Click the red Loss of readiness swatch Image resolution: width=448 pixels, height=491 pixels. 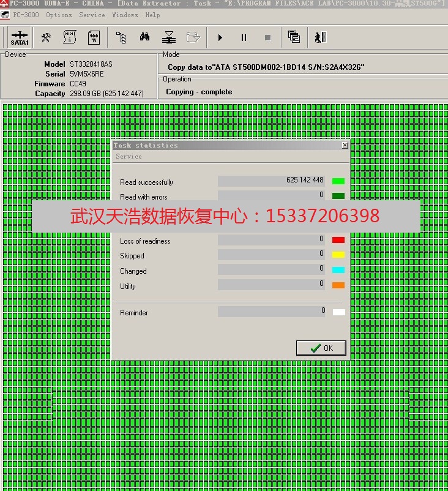click(338, 240)
